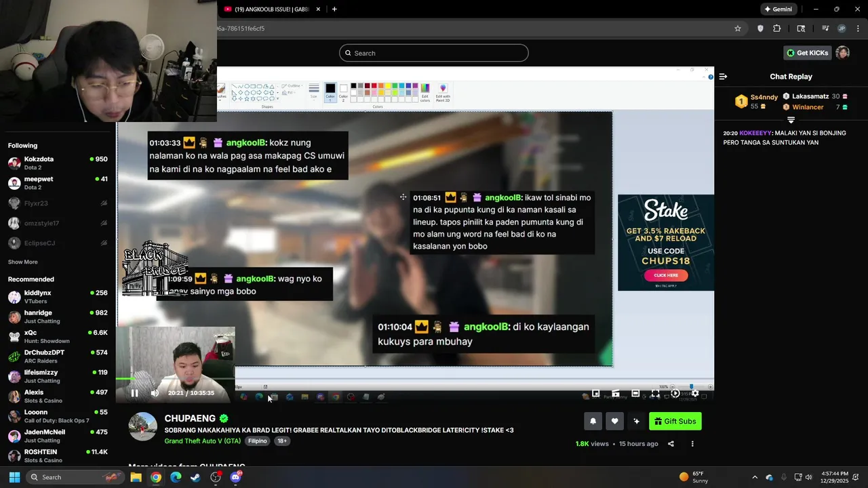Screen dimensions: 868x488
Task: Open lifeismizzy recommended channel
Action: click(58, 376)
